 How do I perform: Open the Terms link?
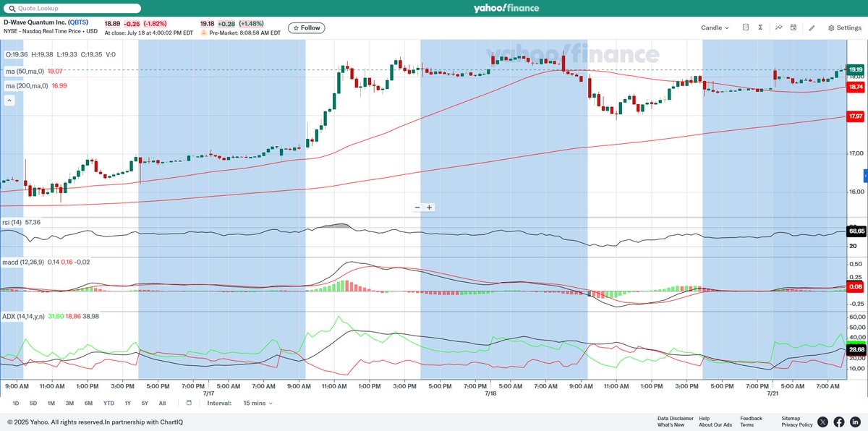[746, 424]
